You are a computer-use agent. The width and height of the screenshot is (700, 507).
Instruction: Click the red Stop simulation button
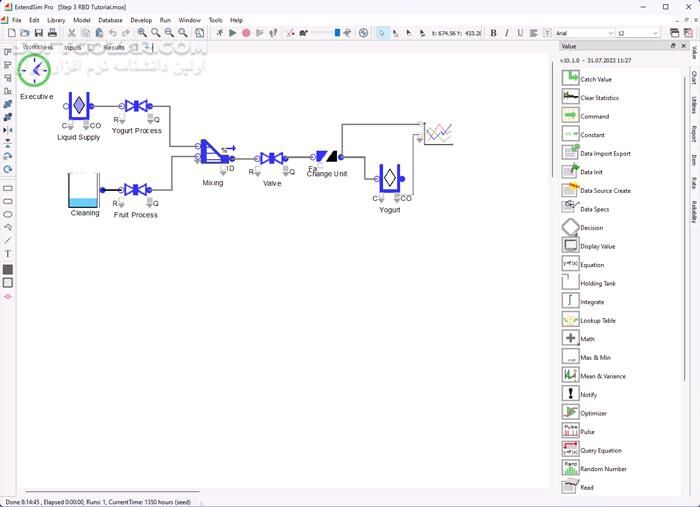[x=246, y=33]
